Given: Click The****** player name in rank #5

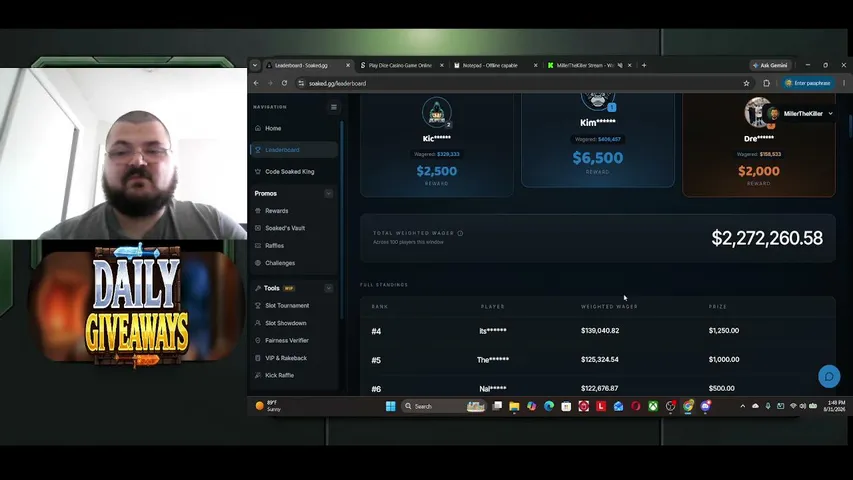Looking at the screenshot, I should coord(493,360).
